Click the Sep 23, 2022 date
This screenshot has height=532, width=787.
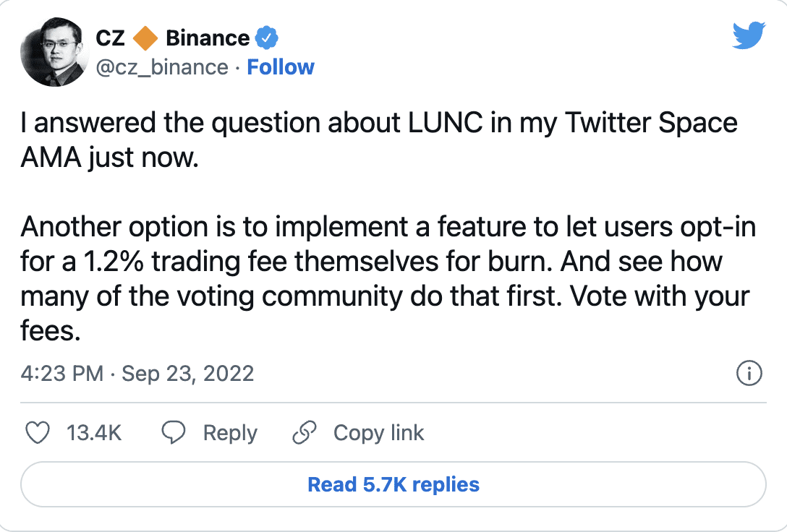click(187, 374)
